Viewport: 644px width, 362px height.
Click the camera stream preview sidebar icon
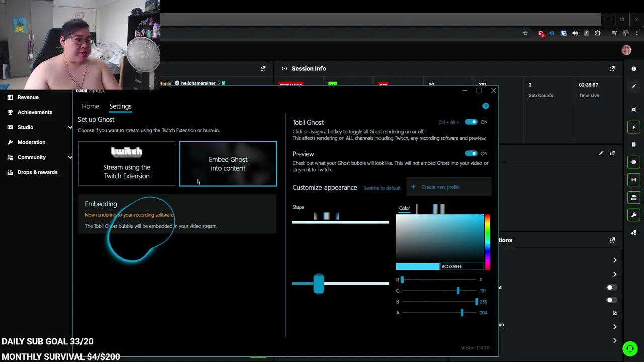[634, 197]
